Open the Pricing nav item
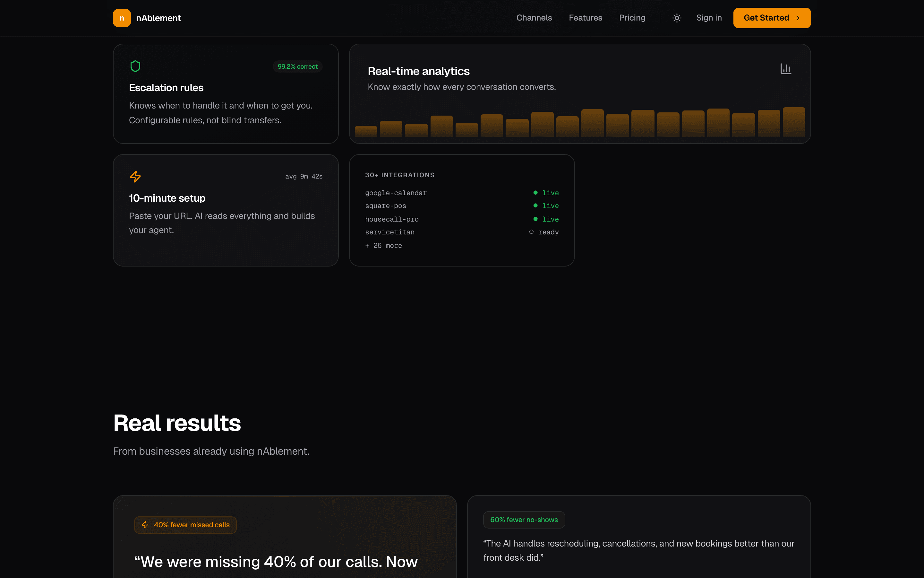This screenshot has width=924, height=578. [x=632, y=18]
